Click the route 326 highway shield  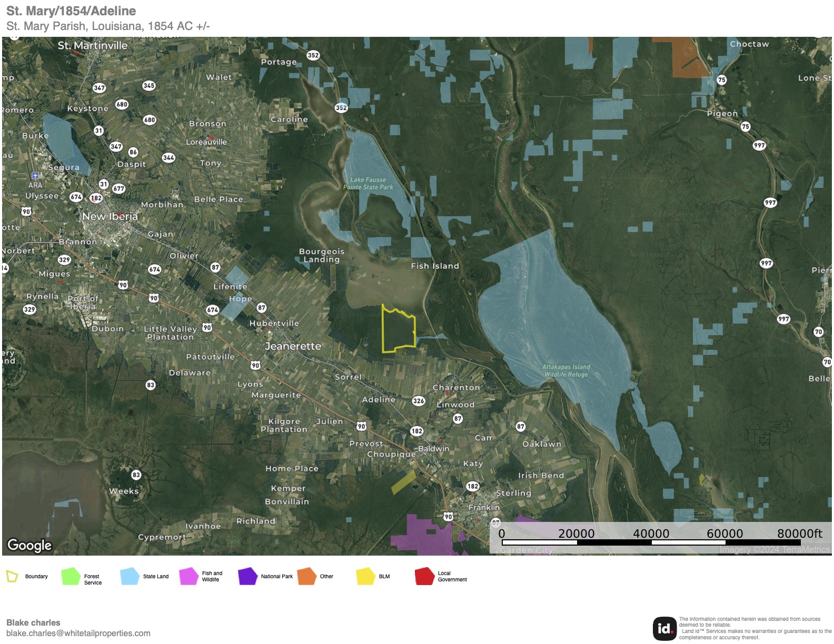[419, 401]
